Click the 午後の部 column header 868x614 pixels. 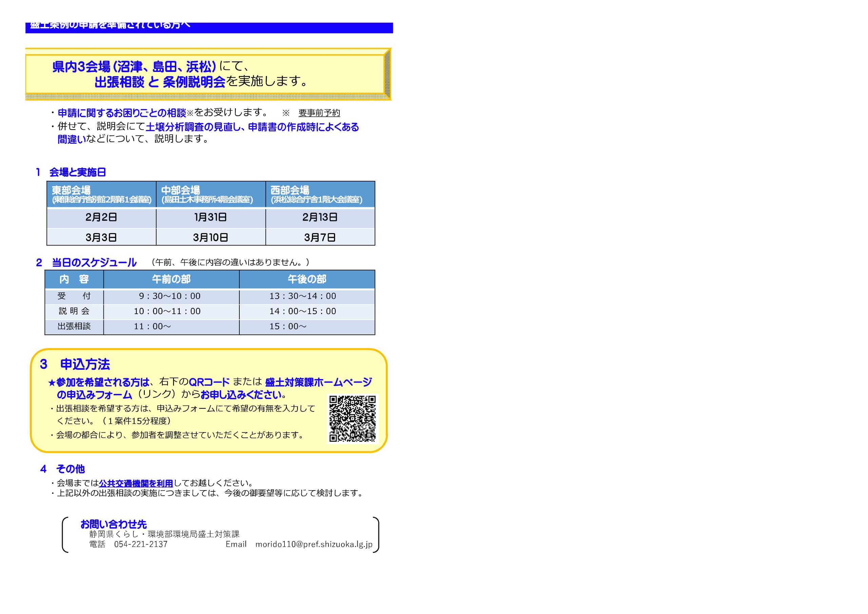click(x=307, y=279)
